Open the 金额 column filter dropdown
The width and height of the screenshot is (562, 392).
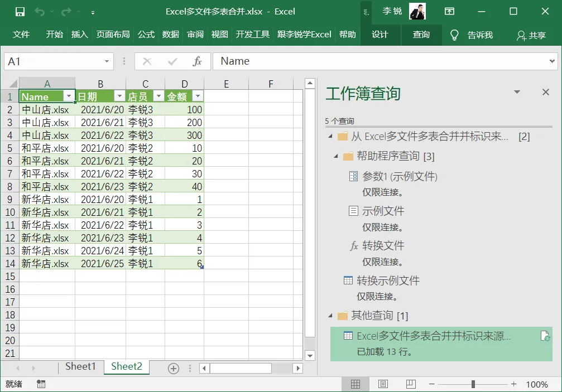tap(198, 96)
